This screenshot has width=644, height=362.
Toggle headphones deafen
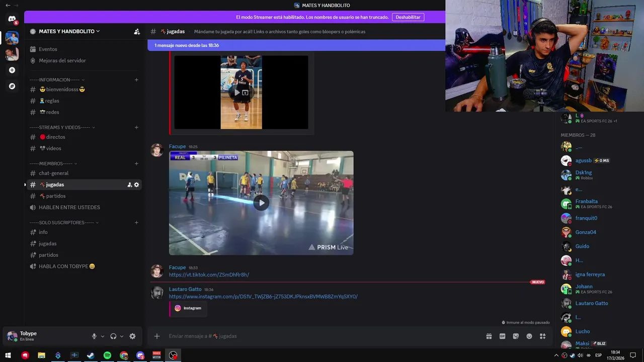113,336
